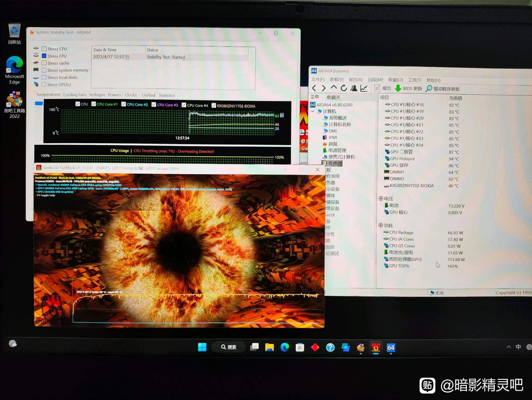Click the user profile icon in AIDA64 toolbar
The width and height of the screenshot is (532, 400).
point(354,88)
